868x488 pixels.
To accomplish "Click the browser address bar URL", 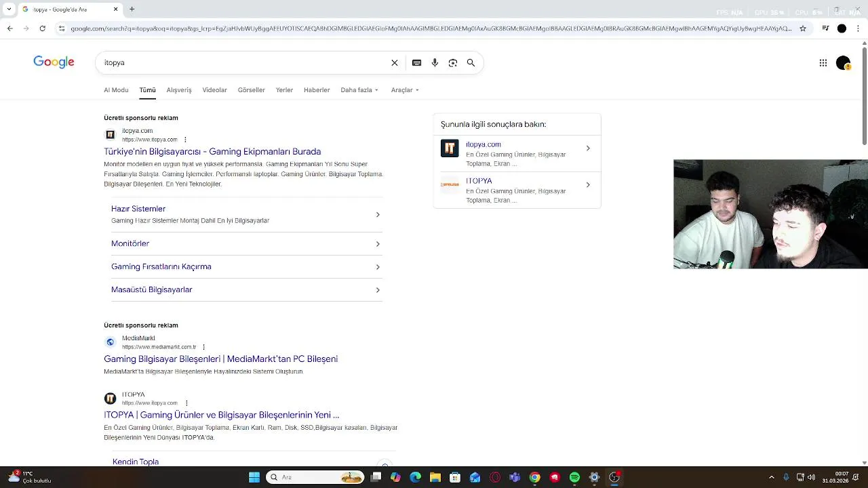I will (431, 28).
